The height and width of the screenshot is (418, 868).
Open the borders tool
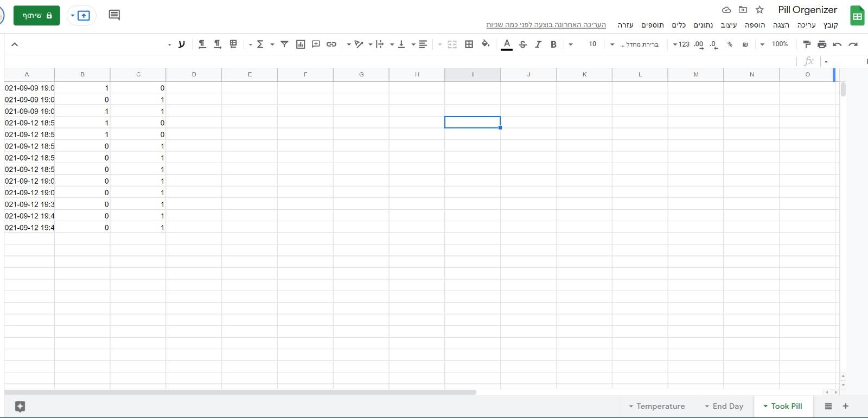(x=469, y=44)
